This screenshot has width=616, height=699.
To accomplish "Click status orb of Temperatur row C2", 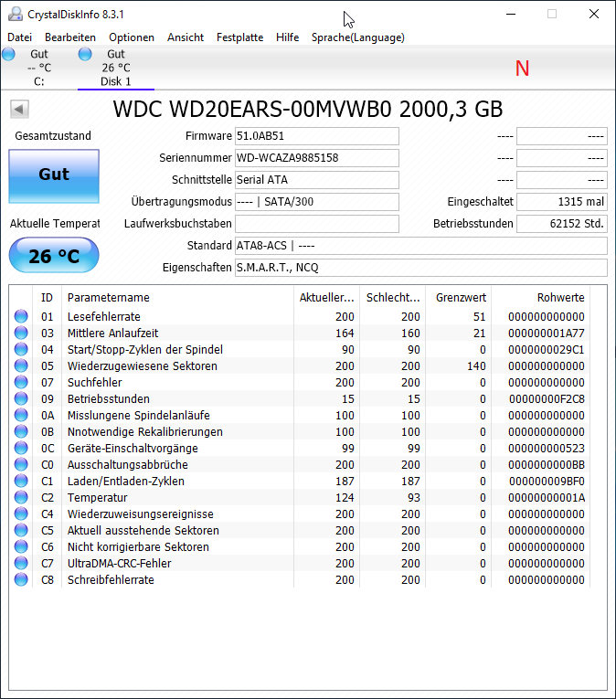I will coord(21,497).
